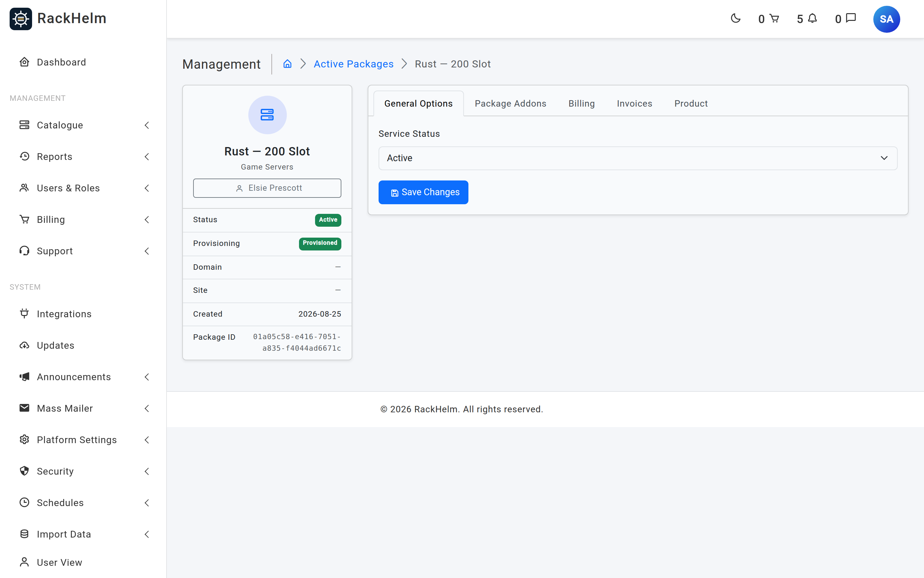This screenshot has height=578, width=924.
Task: Click the RackHelm logo icon
Action: [x=21, y=19]
